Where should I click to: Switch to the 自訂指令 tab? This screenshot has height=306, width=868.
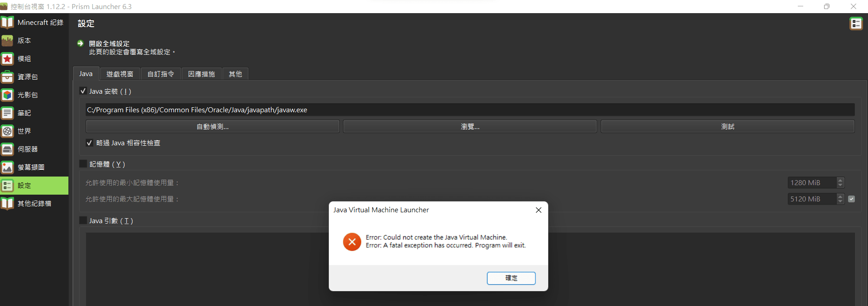click(x=161, y=74)
